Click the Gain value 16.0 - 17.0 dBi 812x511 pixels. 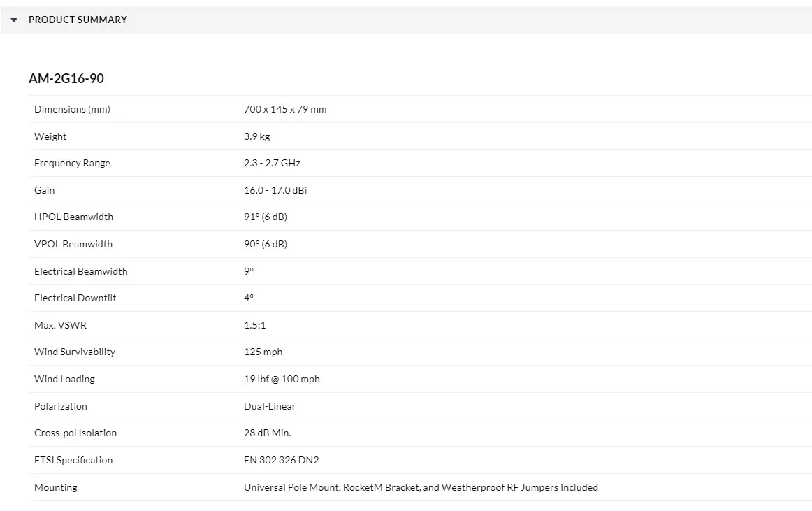pos(275,190)
